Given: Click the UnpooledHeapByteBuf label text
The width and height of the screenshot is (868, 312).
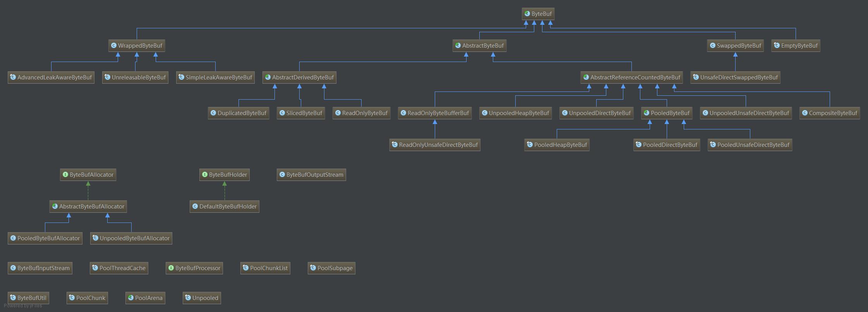Looking at the screenshot, I should [x=519, y=113].
